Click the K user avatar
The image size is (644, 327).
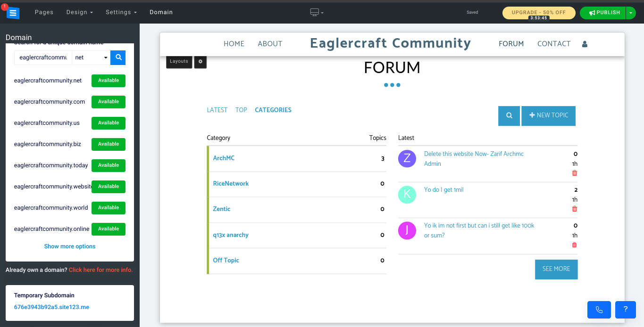click(x=407, y=195)
